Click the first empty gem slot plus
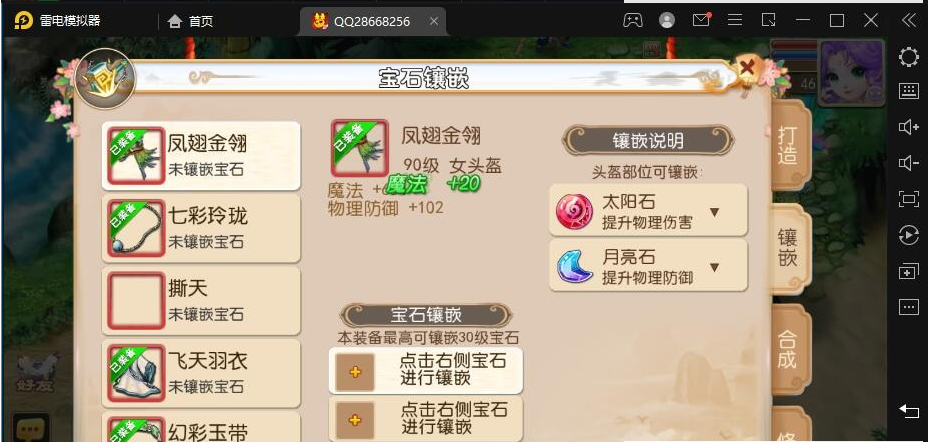Screen dimensions: 928x442 pos(355,372)
